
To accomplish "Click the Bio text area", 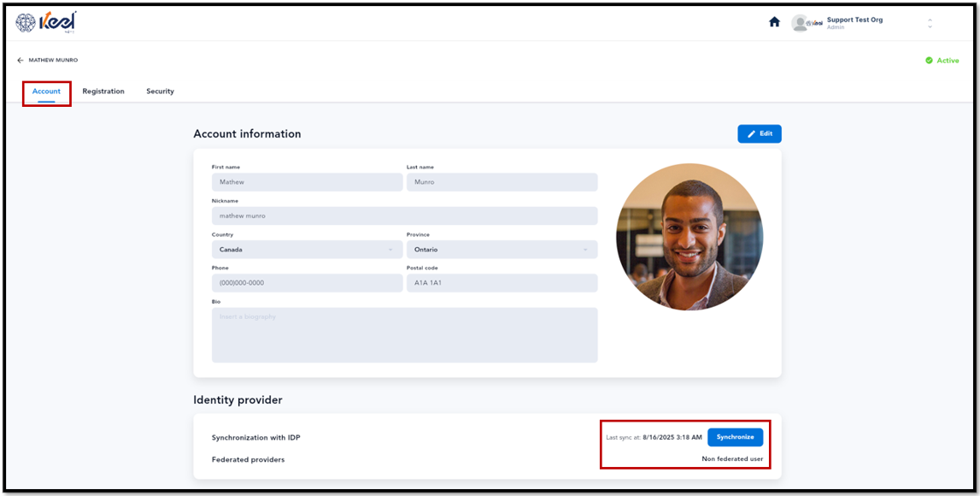I will (x=404, y=335).
